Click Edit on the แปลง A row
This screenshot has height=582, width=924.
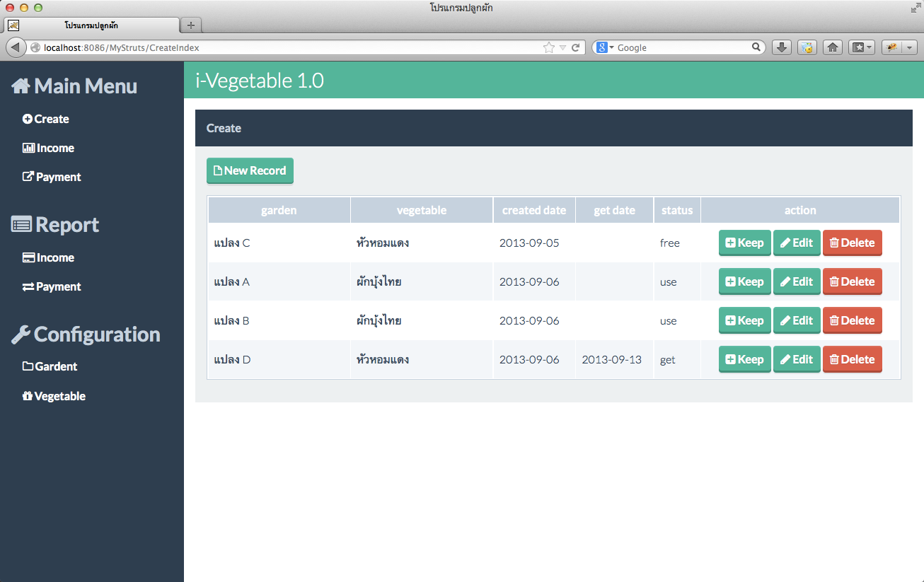click(x=797, y=281)
